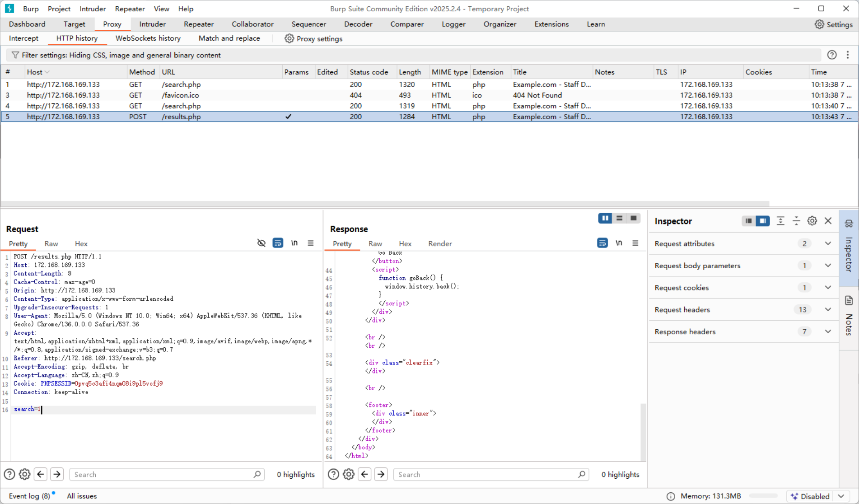Open the Settings gear in the top bar

point(833,24)
